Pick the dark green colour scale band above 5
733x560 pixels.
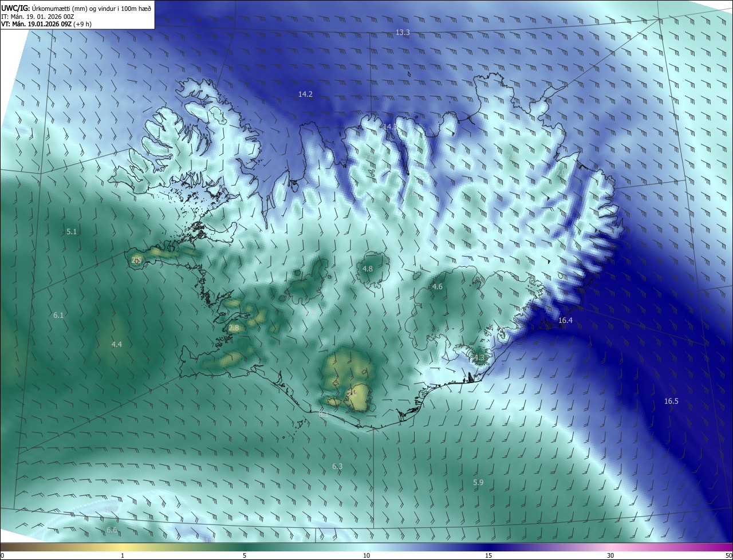pyautogui.click(x=245, y=547)
